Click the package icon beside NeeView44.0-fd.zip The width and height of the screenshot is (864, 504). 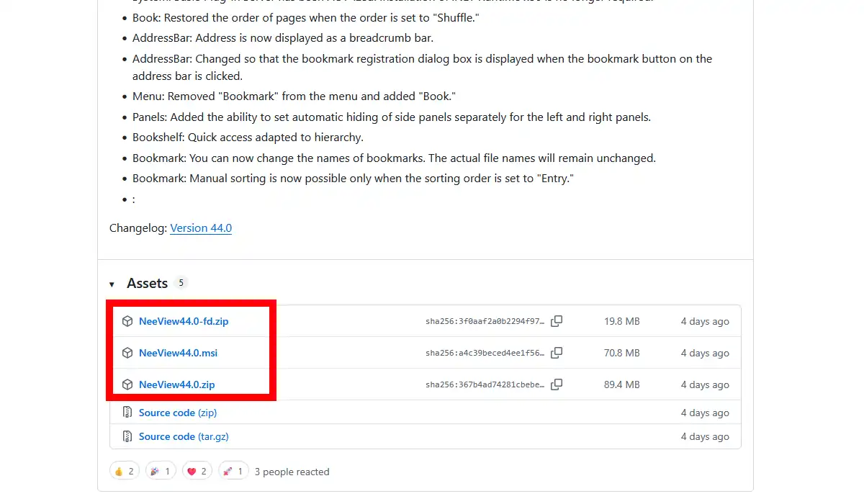(x=127, y=321)
